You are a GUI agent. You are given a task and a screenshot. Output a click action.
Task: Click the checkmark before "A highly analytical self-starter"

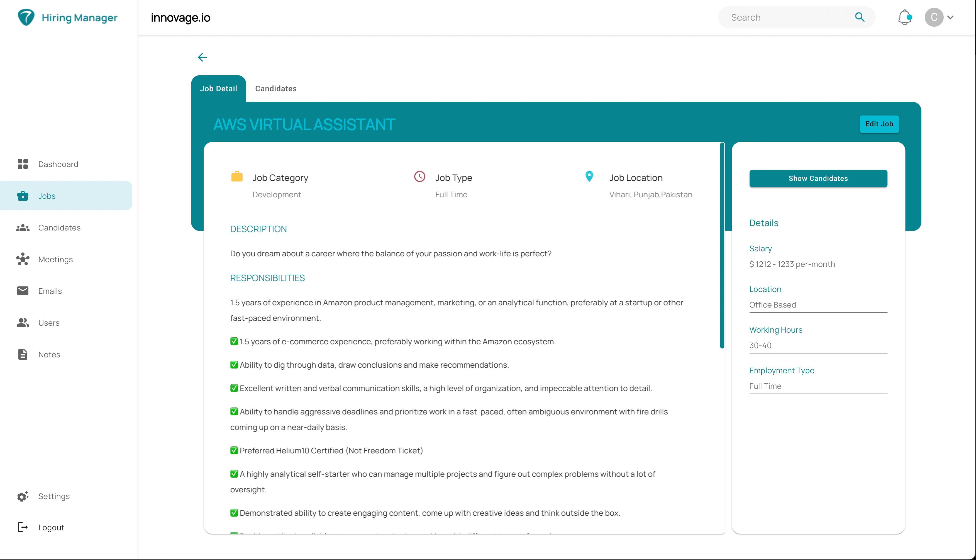pos(234,473)
